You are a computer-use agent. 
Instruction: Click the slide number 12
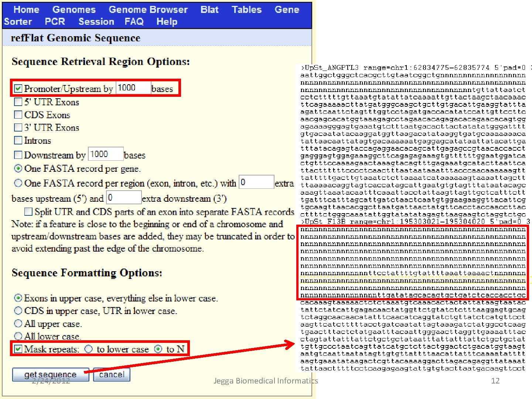(x=495, y=381)
